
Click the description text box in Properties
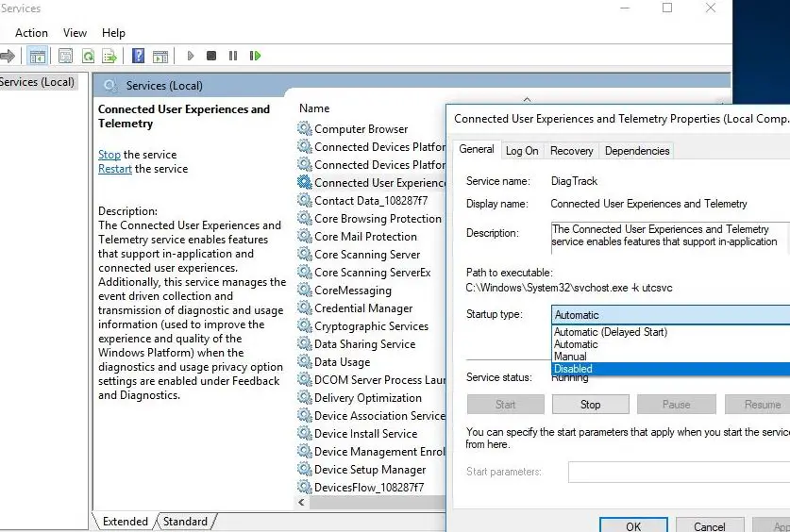click(670, 236)
